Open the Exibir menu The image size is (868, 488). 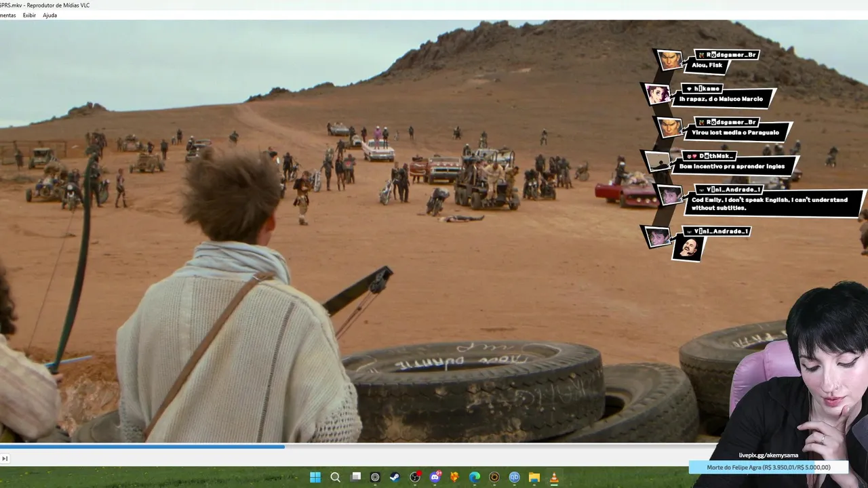click(x=29, y=15)
